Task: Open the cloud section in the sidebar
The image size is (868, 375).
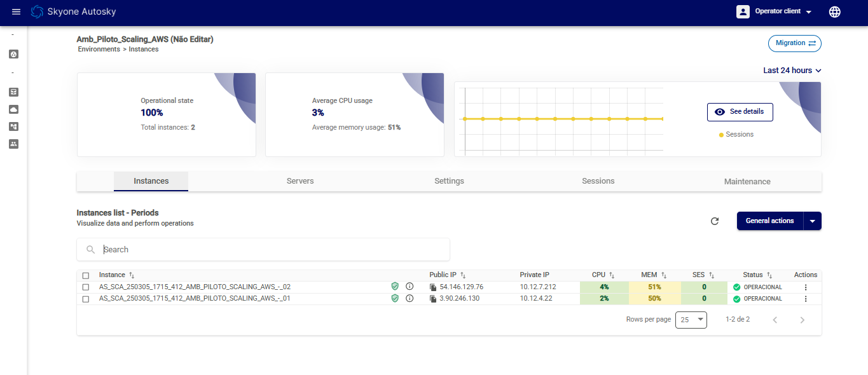Action: (14, 109)
